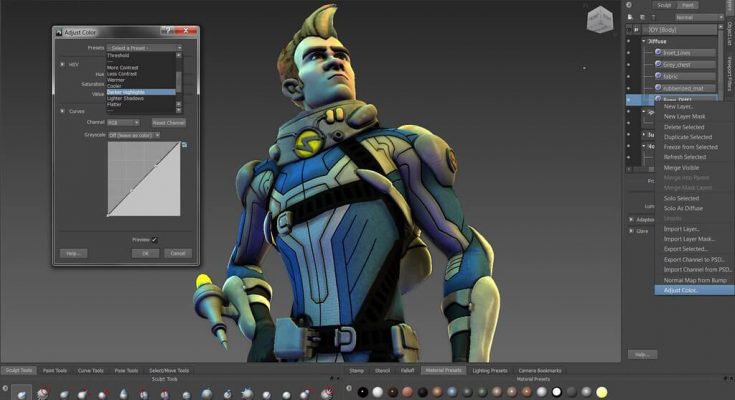Viewport: 735px width, 400px height.
Task: Select the rubberized_mat layer row
Action: click(686, 88)
